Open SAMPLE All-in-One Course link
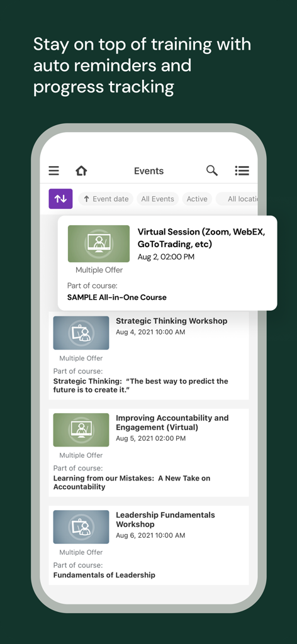 click(x=116, y=297)
